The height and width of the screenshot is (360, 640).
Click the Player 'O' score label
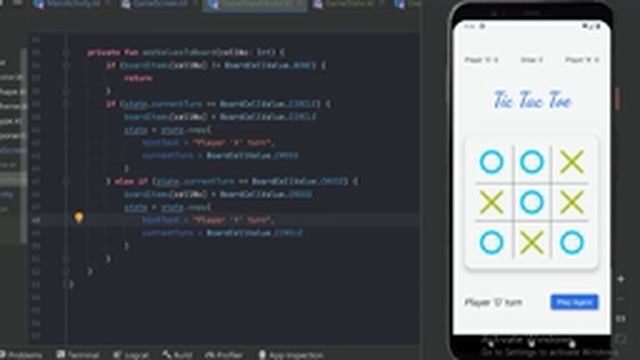(x=481, y=60)
